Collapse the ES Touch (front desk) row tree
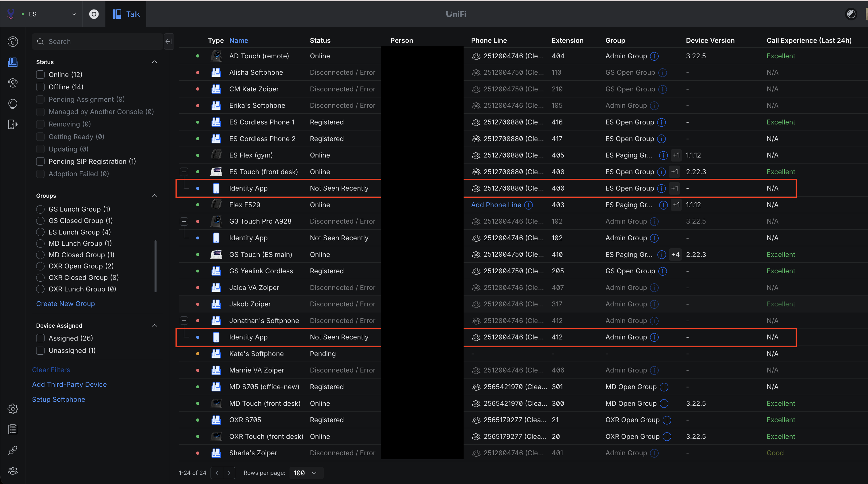868x484 pixels. [184, 172]
